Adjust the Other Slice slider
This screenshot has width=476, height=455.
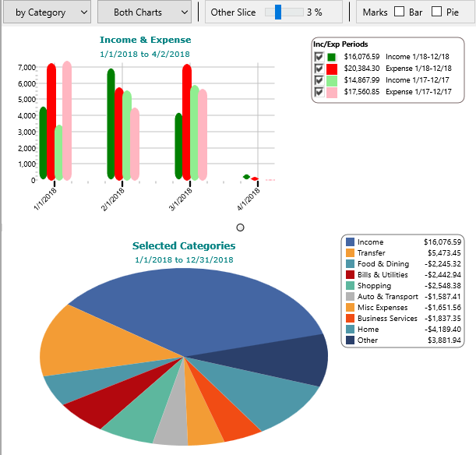click(x=284, y=12)
